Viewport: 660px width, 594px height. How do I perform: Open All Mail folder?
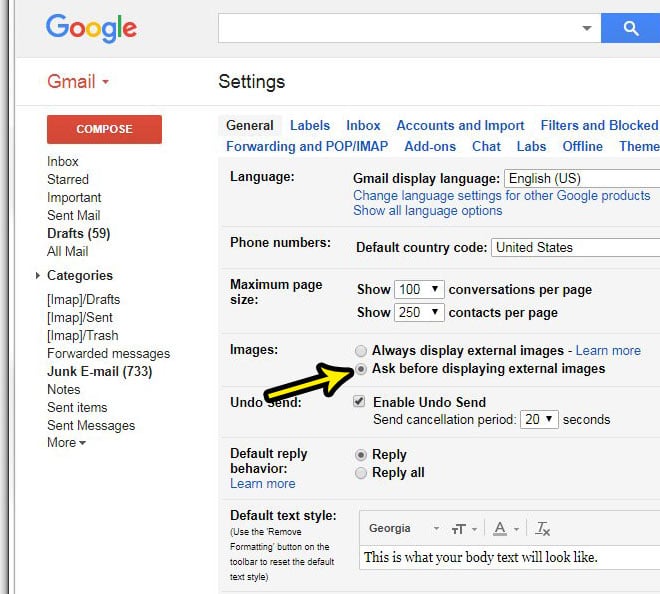pyautogui.click(x=67, y=251)
